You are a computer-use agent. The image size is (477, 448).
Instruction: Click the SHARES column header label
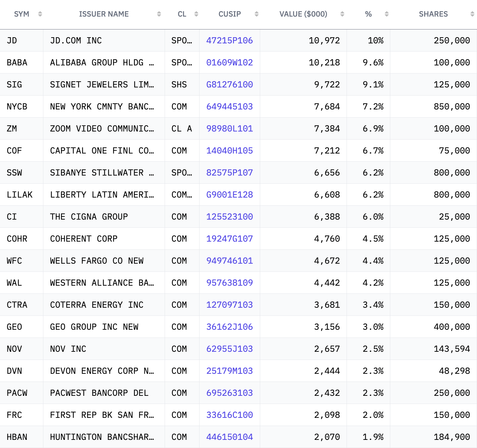click(x=433, y=14)
